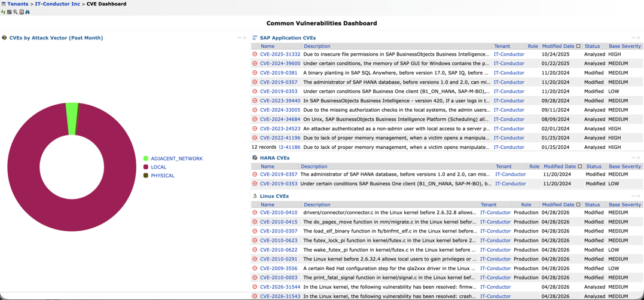Viewport: 644px width, 300px height.
Task: Open CVE-2019-0353 in HANA CVEs panel
Action: [x=279, y=183]
